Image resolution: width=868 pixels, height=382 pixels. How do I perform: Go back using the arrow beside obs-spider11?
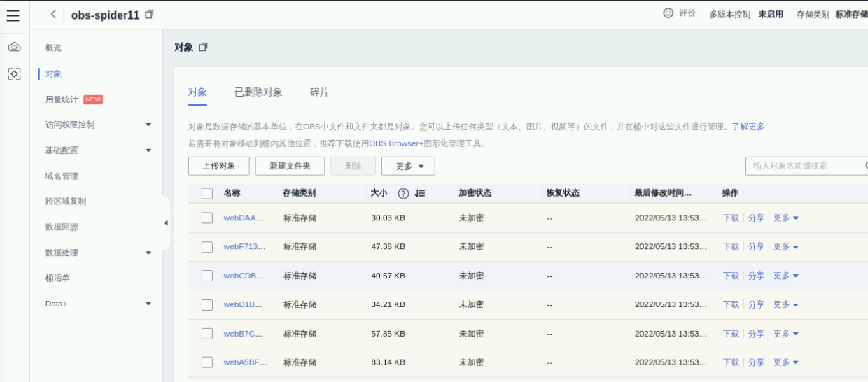(53, 15)
